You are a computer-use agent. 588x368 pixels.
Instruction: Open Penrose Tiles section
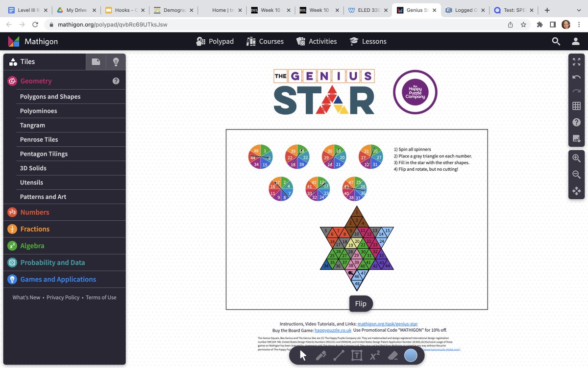pyautogui.click(x=71, y=139)
